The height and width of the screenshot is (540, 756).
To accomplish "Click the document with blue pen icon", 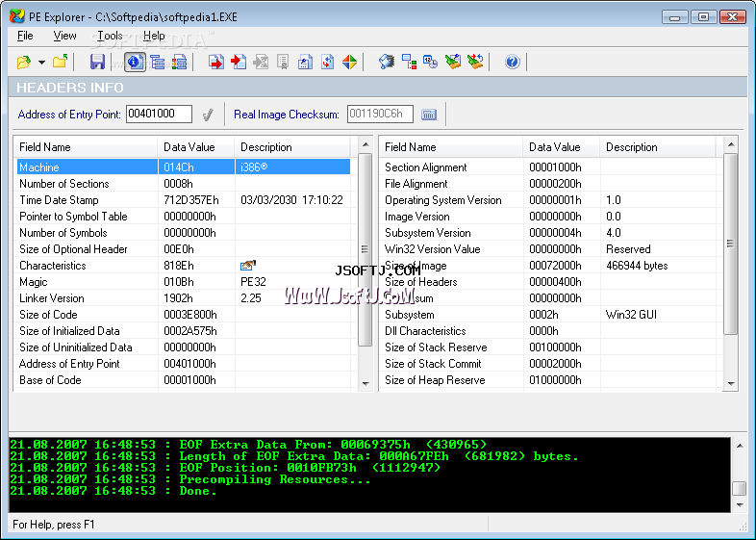I will (305, 63).
